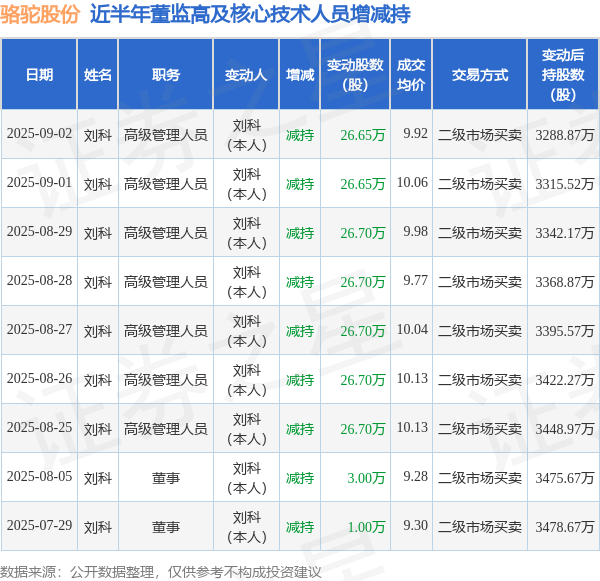The height and width of the screenshot is (581, 600).
Task: Click 二级市场买卖 in the 2025-09-02 row
Action: coord(480,135)
